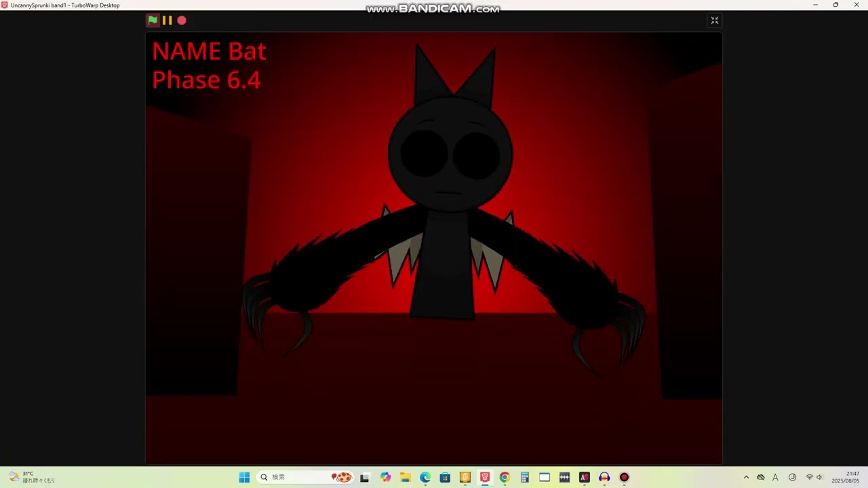The height and width of the screenshot is (488, 868).
Task: Click the TurboWarp icon in title bar
Action: pos(5,5)
